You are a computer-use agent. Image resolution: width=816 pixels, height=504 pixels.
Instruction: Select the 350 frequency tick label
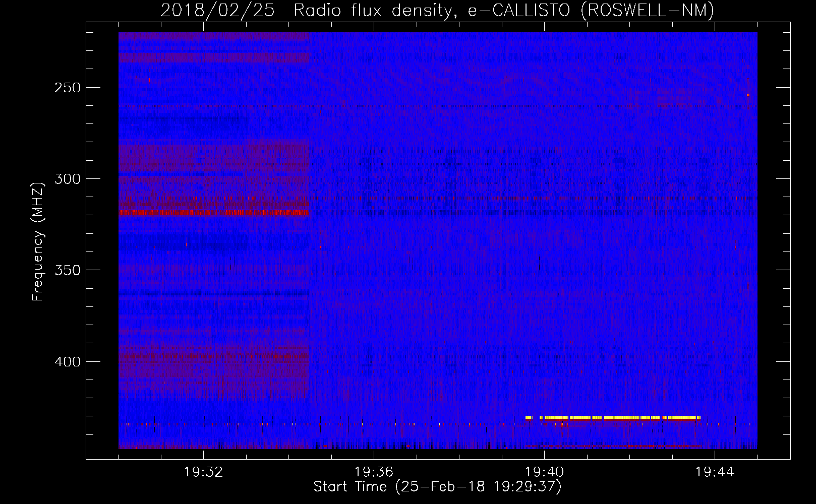pyautogui.click(x=68, y=271)
